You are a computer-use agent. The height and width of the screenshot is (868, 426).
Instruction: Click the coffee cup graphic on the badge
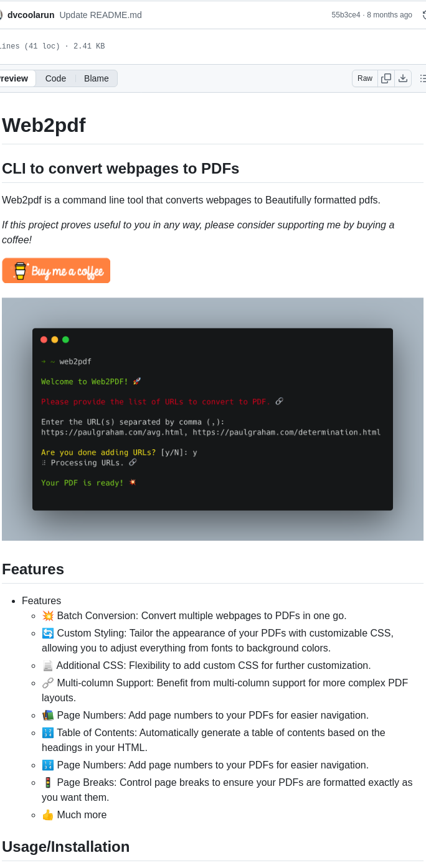(x=19, y=271)
